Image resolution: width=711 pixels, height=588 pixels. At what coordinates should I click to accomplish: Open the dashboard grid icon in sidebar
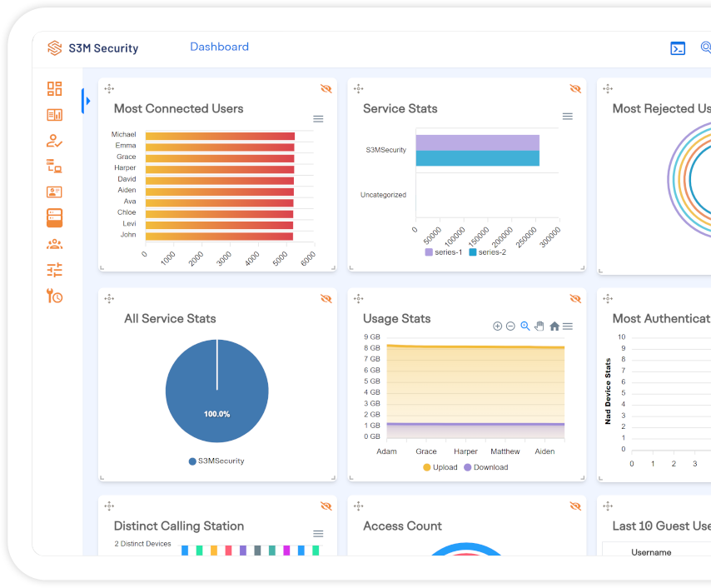point(55,89)
